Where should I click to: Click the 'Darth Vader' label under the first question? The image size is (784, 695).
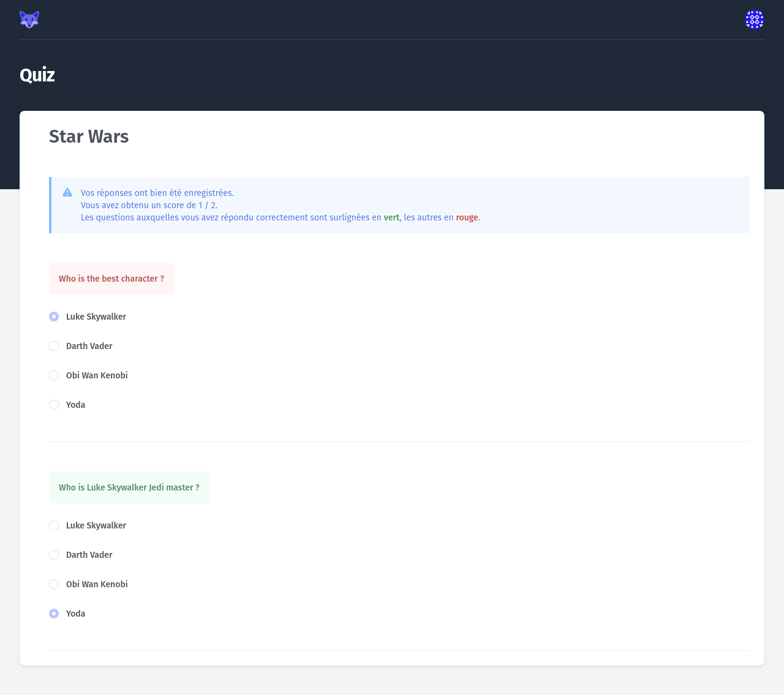(x=89, y=346)
